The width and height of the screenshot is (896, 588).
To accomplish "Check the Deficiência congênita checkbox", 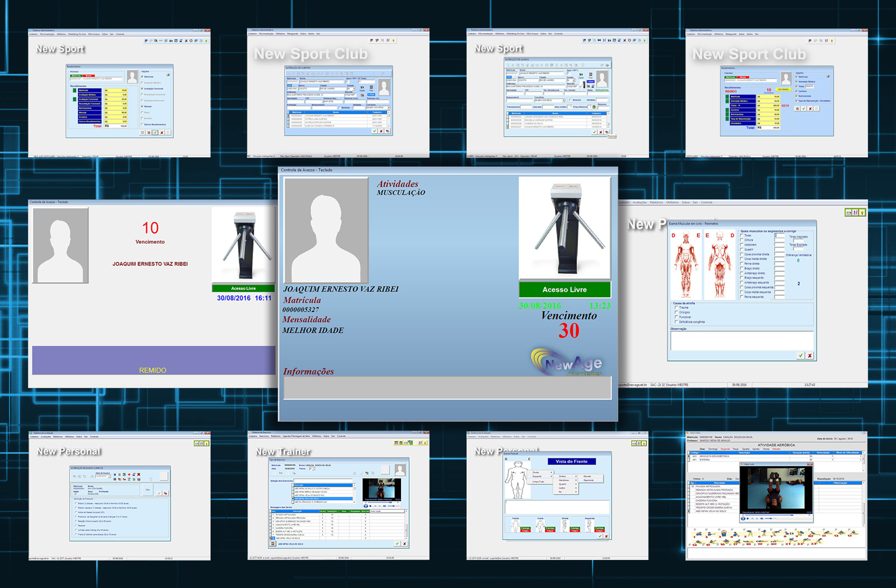I will pyautogui.click(x=676, y=321).
